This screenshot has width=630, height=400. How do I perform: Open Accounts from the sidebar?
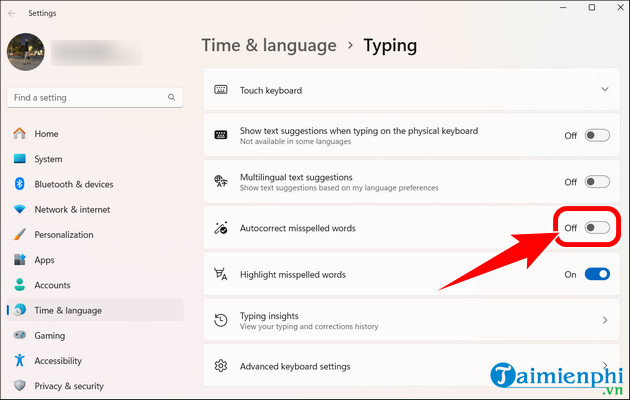52,285
